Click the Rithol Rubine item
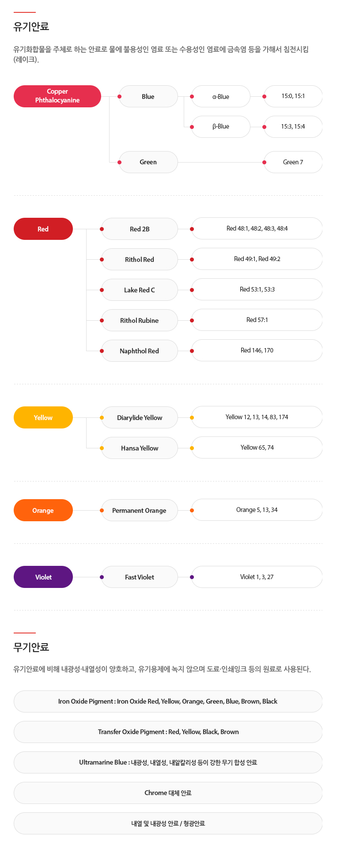 point(140,320)
